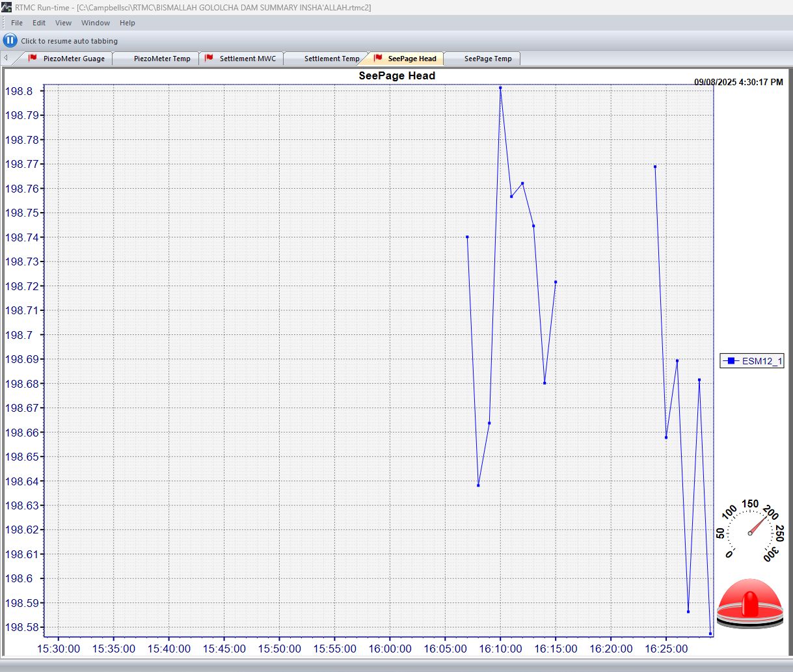Image resolution: width=793 pixels, height=672 pixels.
Task: Select the SeePage Temp tab
Action: coord(488,59)
